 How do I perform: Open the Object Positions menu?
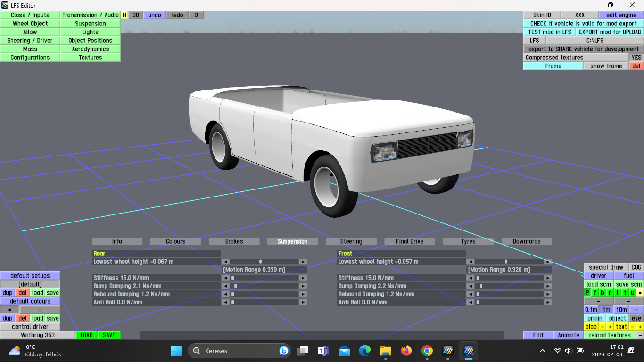[x=91, y=41]
